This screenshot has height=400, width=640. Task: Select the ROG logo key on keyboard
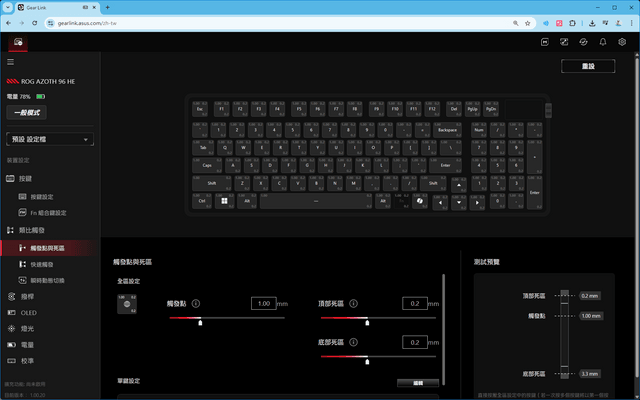(x=420, y=201)
